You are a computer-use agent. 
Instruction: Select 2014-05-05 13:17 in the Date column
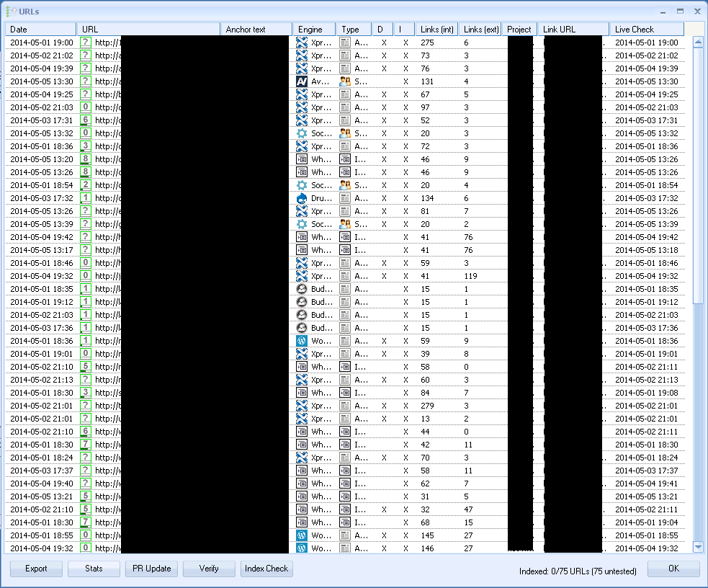pos(42,250)
